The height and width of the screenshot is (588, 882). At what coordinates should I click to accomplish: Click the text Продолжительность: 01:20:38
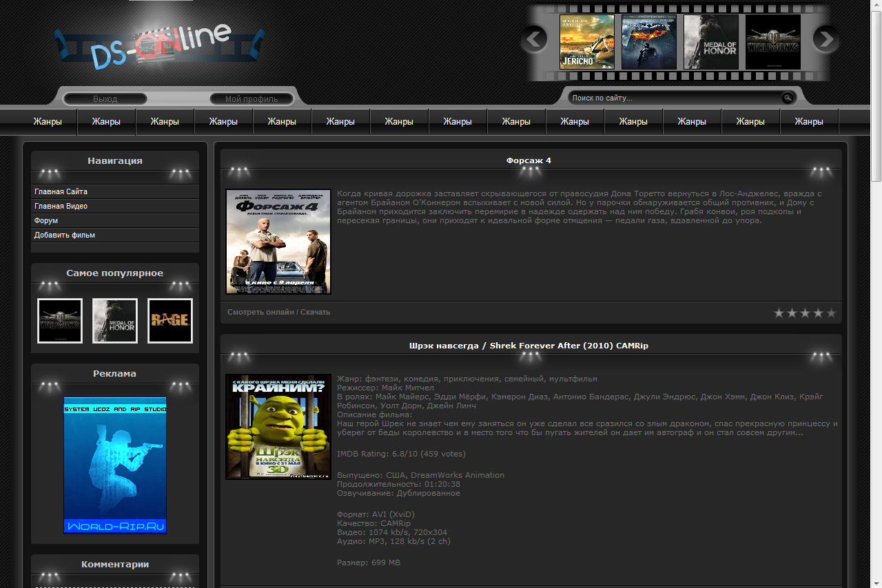tap(399, 484)
